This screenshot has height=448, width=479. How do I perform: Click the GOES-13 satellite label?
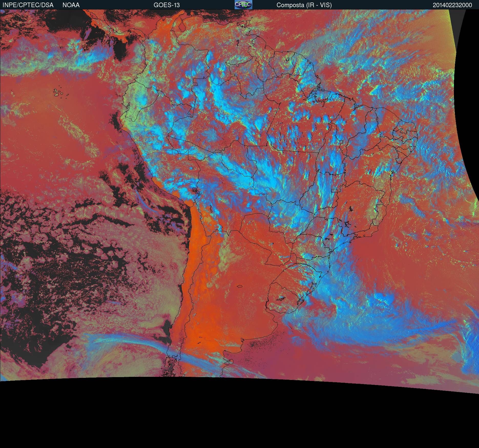pyautogui.click(x=166, y=5)
